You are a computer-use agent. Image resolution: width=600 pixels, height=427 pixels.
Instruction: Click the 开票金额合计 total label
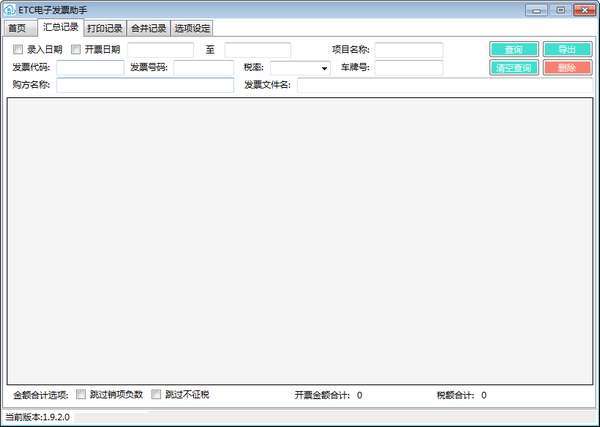coord(322,395)
